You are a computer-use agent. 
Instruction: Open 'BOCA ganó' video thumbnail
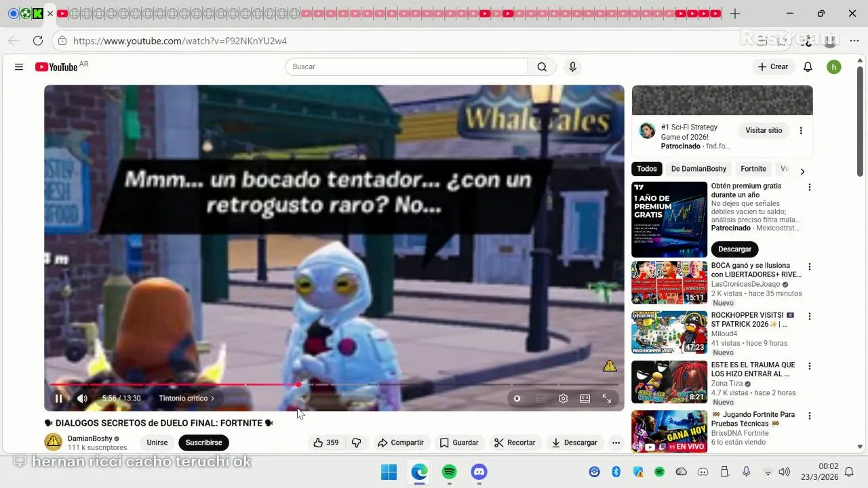669,283
